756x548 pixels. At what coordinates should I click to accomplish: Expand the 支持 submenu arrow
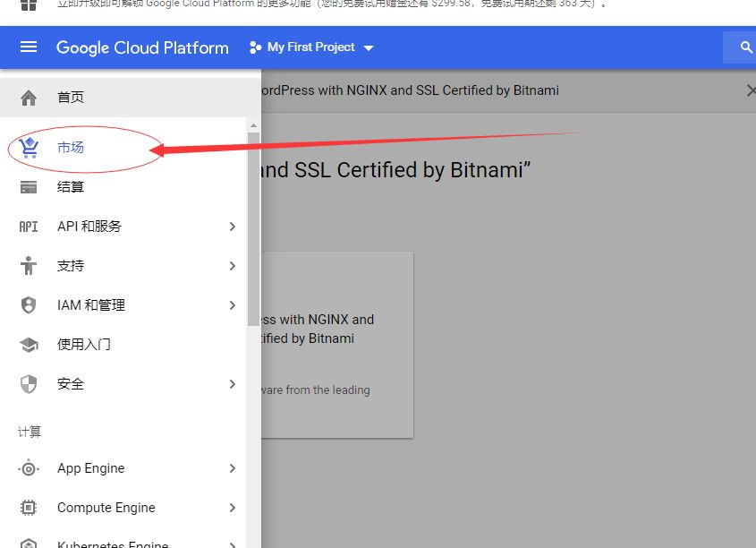tap(233, 266)
